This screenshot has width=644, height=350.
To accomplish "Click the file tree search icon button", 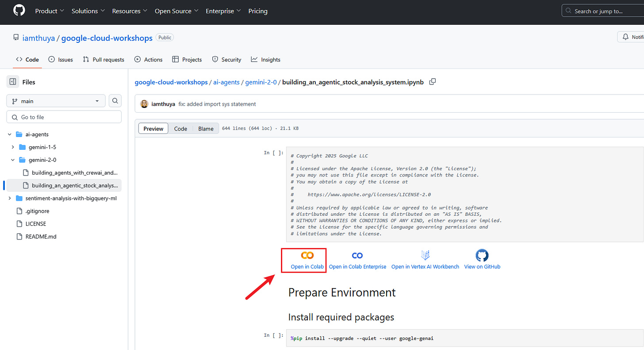I will click(x=115, y=101).
